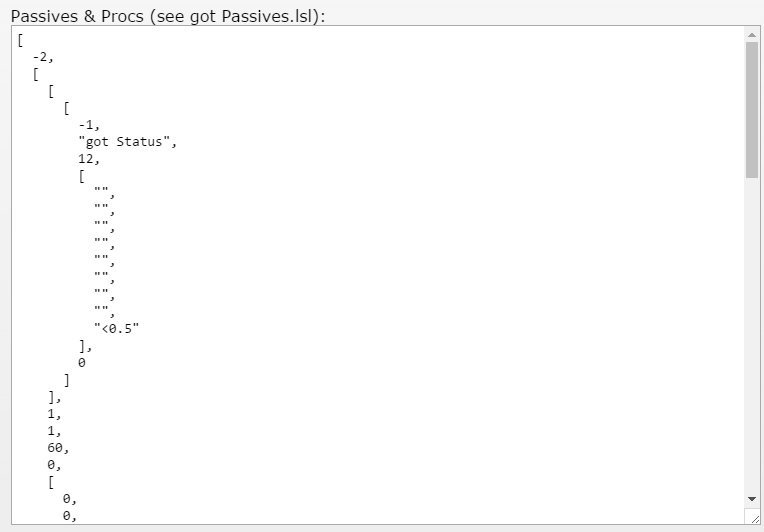Place cursor on the "-2," line

click(44, 56)
